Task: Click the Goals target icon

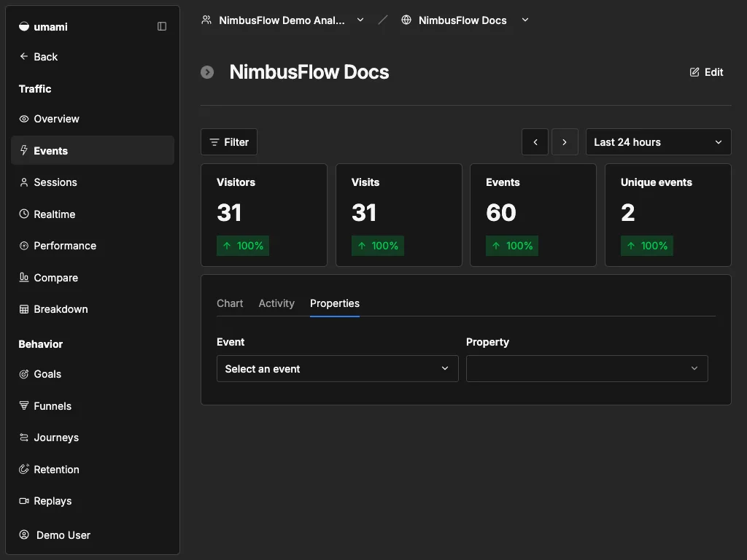Action: click(x=24, y=374)
